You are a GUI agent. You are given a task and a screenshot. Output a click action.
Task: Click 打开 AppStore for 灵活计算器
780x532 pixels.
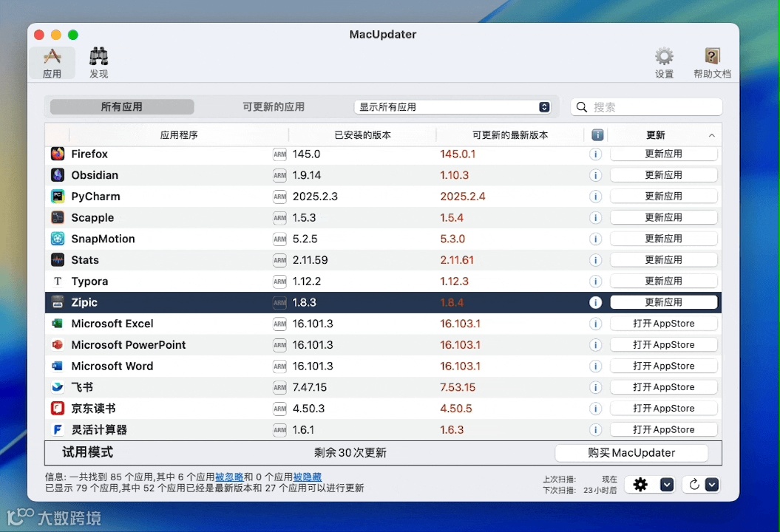point(664,429)
